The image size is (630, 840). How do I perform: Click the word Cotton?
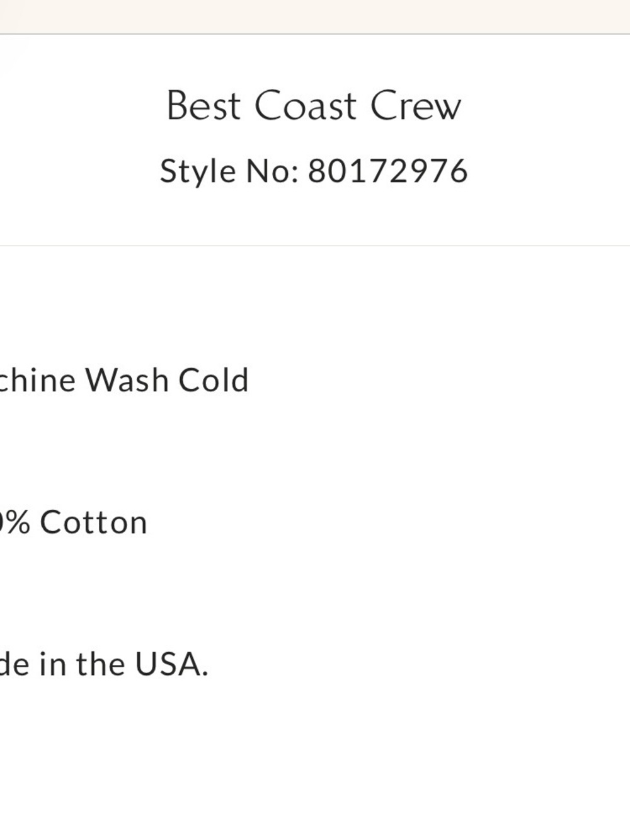point(94,522)
